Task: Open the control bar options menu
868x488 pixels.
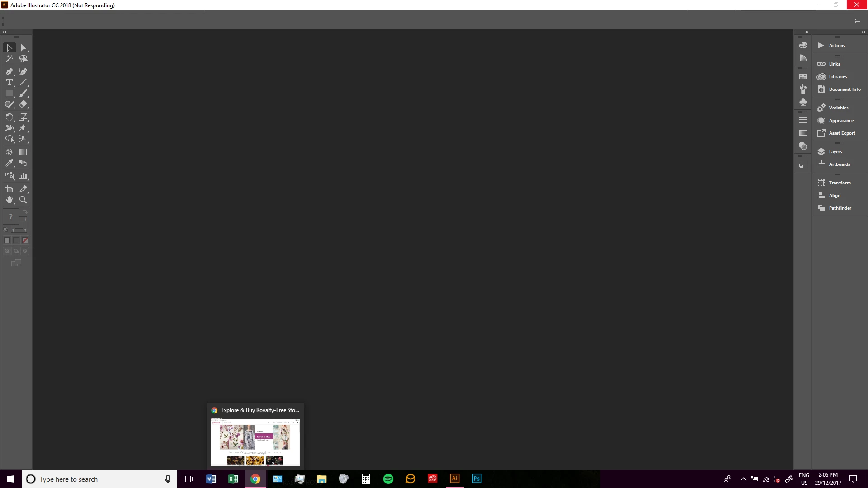Action: [857, 21]
